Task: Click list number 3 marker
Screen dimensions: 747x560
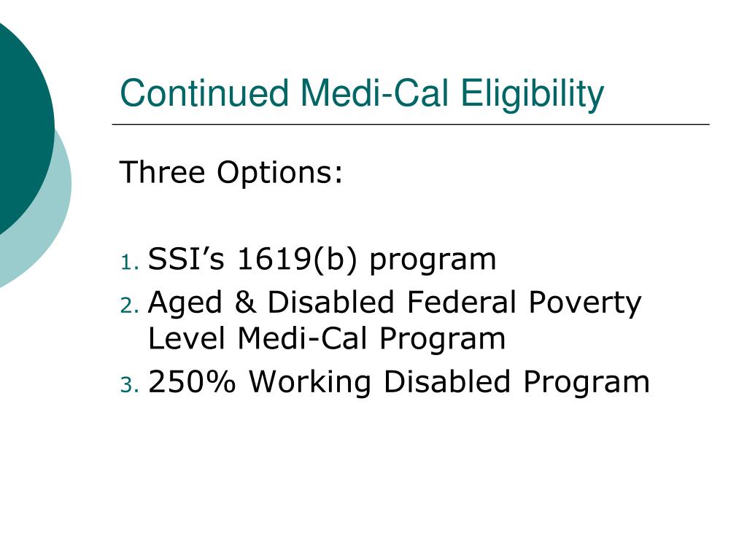Action: (x=130, y=385)
